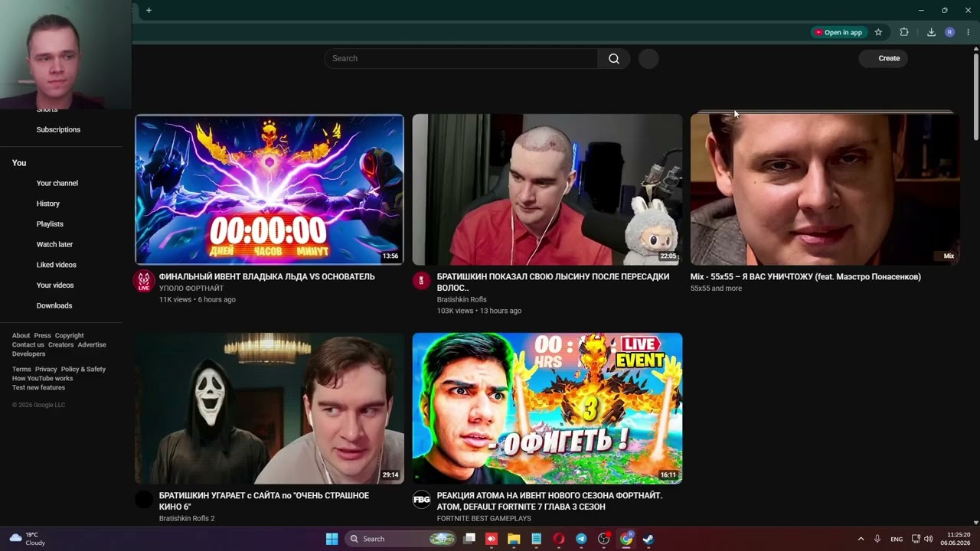Follow the Advertise footer link
Screen dimensions: 980x551
pyautogui.click(x=92, y=344)
